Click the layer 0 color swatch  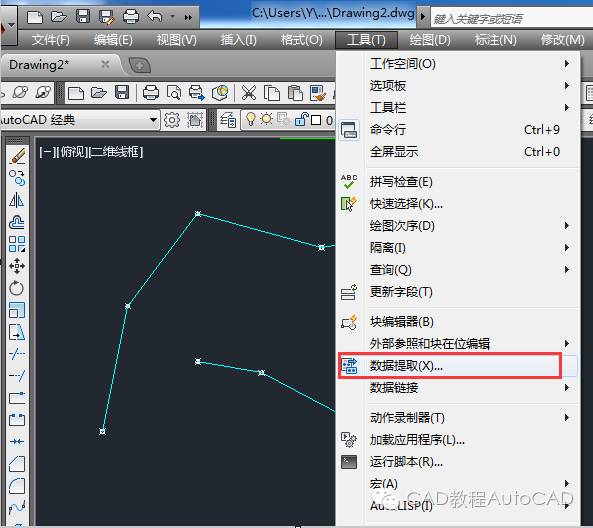point(316,120)
